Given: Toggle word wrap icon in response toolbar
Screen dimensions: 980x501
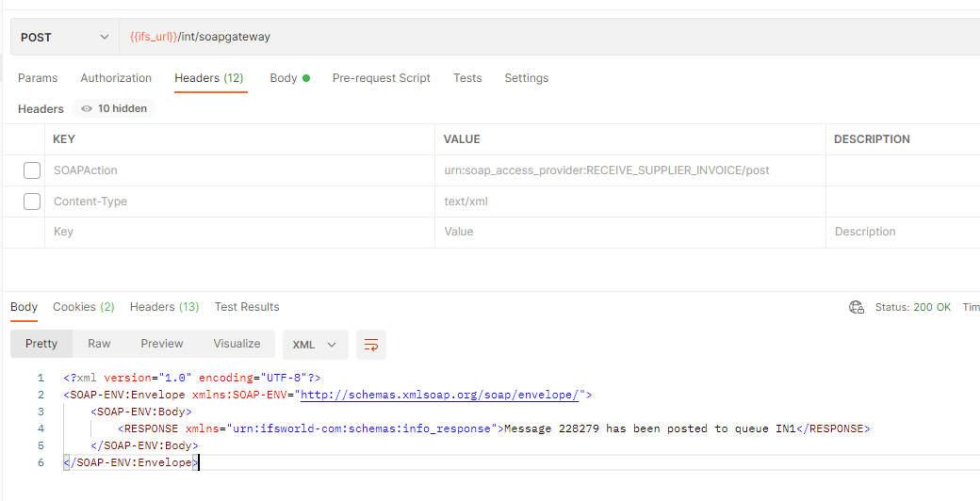Looking at the screenshot, I should [371, 345].
